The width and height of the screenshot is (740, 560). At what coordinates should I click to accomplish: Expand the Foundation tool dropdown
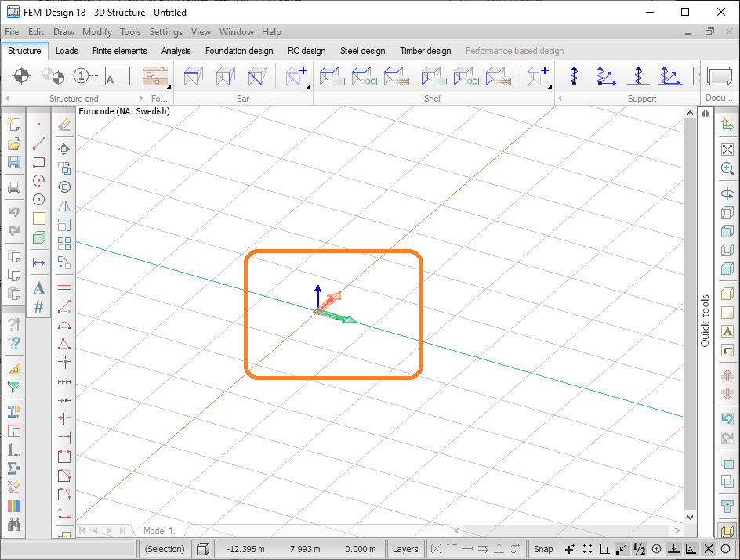point(169,86)
